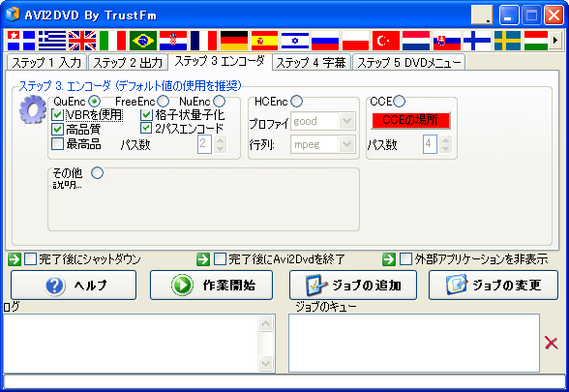Select the first flag in language bar
This screenshot has height=392, width=569.
point(21,41)
